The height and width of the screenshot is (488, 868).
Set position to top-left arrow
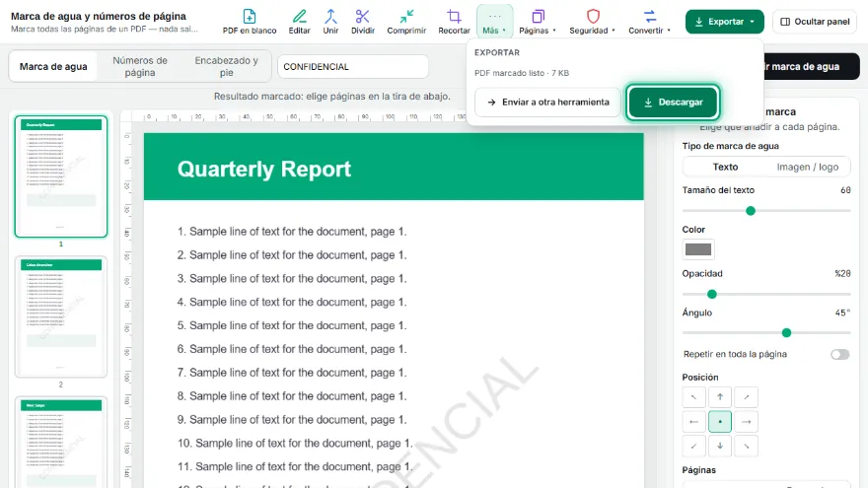tap(693, 396)
